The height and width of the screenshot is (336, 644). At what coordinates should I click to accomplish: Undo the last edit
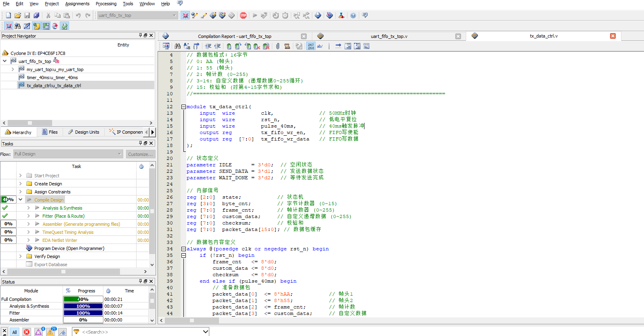click(78, 15)
